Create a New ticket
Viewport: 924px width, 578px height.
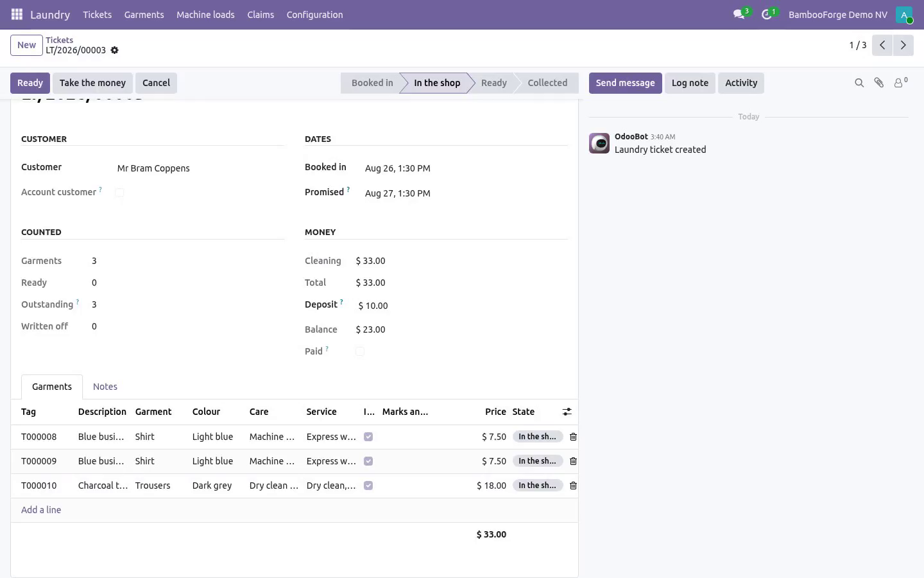tap(26, 45)
